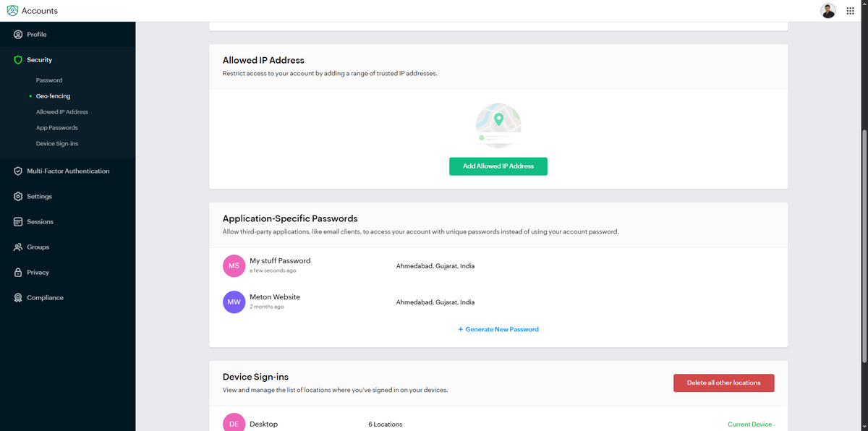Open the Profile section label
868x431 pixels.
(37, 35)
